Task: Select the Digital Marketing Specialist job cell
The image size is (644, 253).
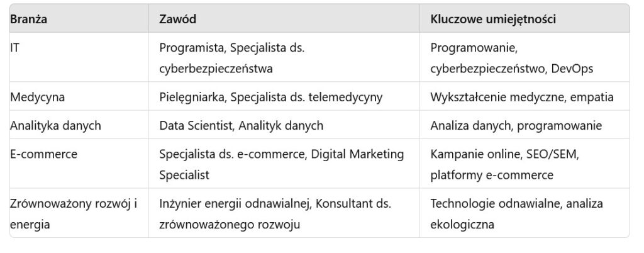Action: point(282,164)
